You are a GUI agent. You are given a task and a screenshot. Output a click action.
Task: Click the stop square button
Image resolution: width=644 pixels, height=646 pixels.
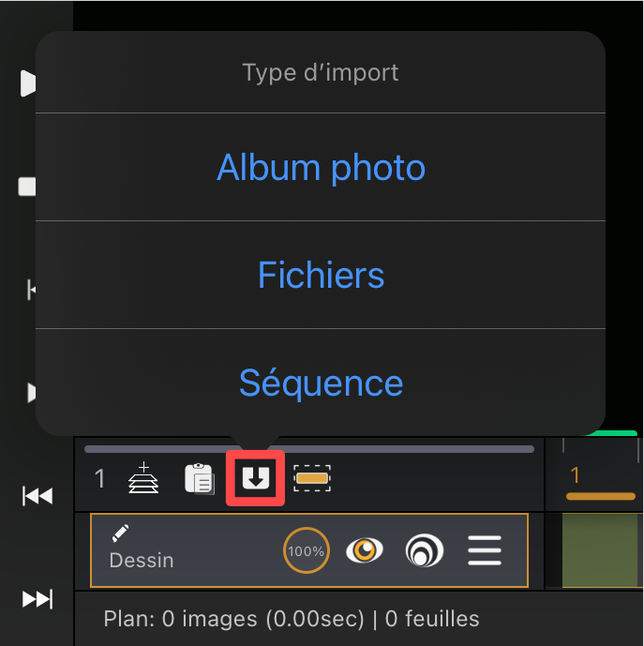[x=27, y=187]
